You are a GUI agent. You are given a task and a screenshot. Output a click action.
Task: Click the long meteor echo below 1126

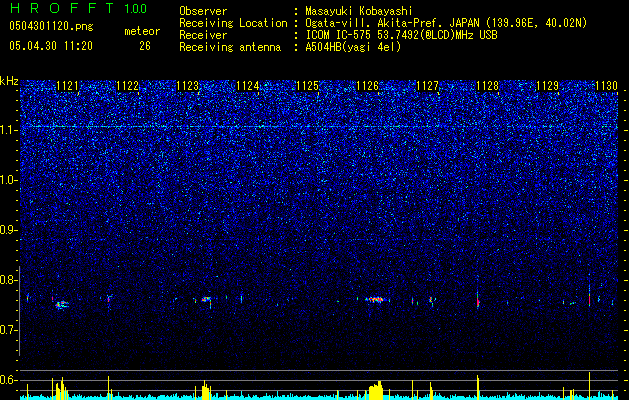375,299
